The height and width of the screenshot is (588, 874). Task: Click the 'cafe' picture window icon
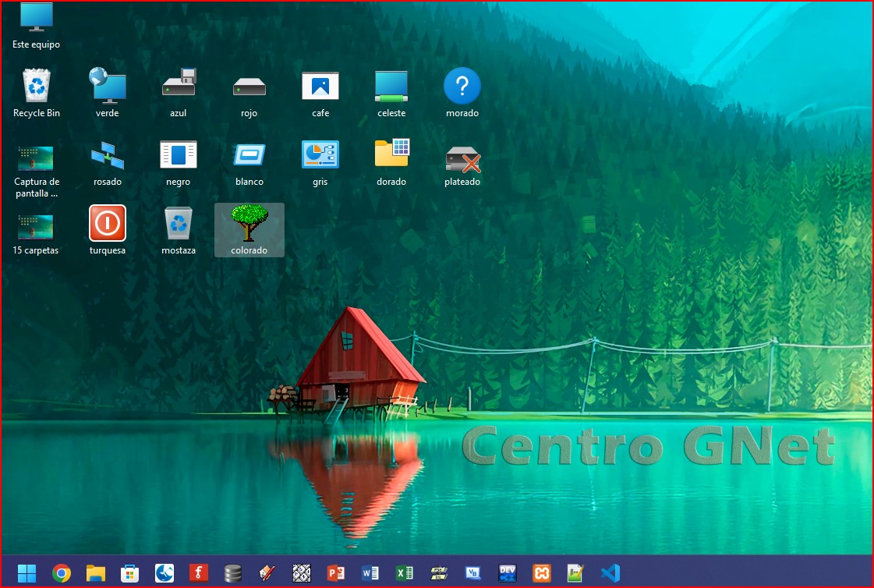[x=320, y=86]
